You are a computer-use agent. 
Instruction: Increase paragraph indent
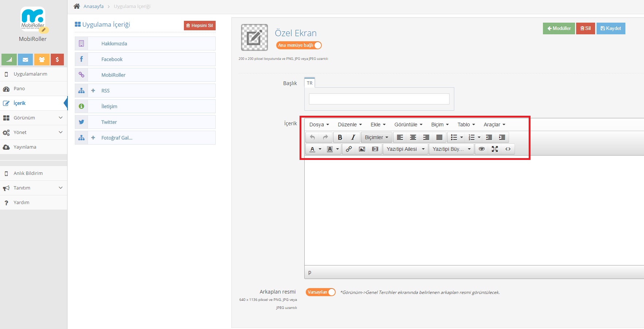click(x=502, y=137)
